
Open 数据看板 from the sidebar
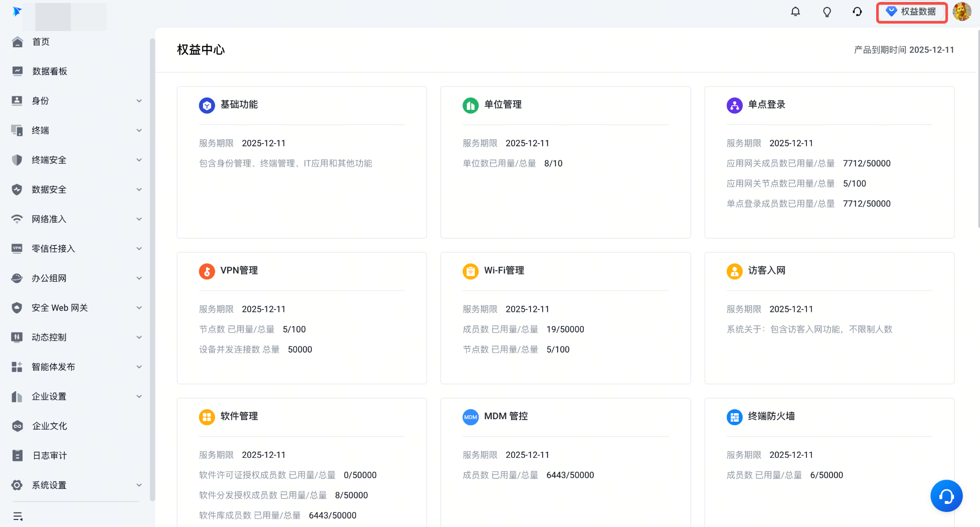49,71
